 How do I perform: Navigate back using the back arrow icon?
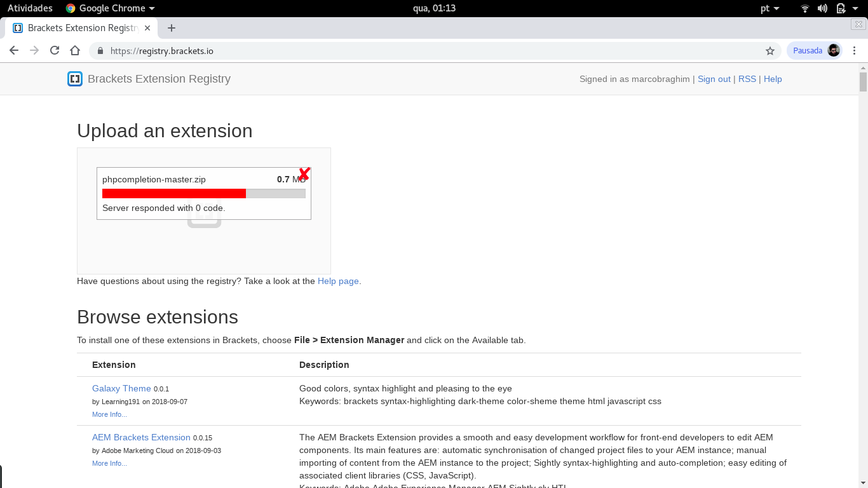14,50
